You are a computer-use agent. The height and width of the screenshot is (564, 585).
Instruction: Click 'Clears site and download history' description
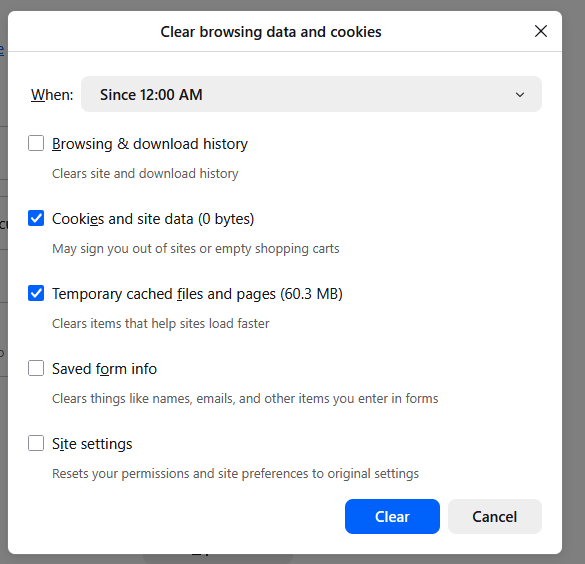point(145,174)
